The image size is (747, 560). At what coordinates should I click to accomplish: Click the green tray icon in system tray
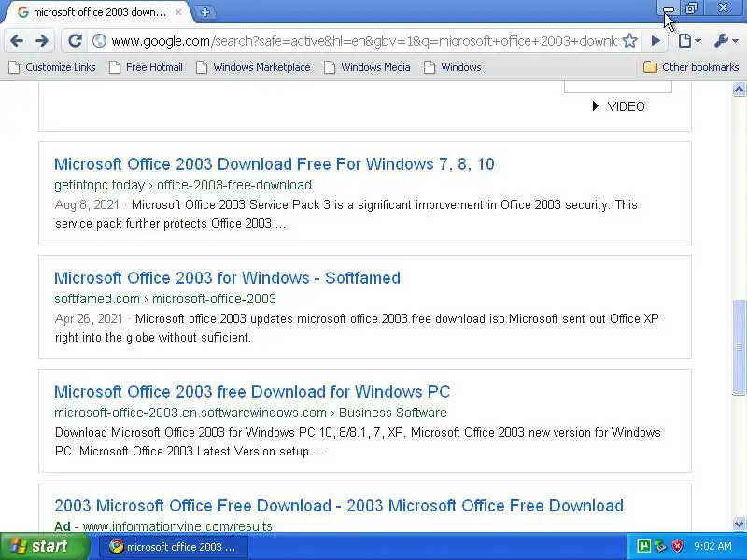[643, 546]
